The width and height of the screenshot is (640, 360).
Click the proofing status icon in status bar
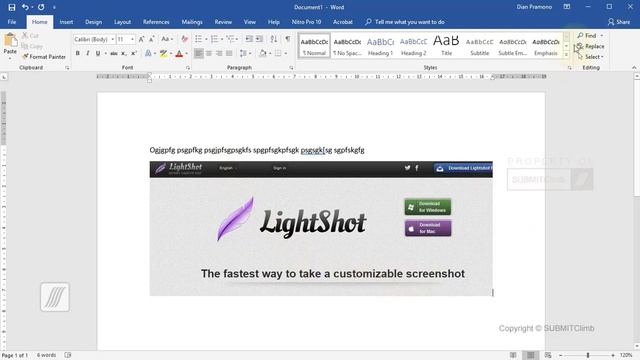pos(68,355)
